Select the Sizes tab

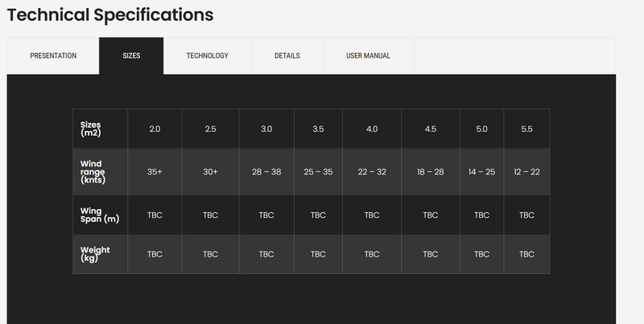131,55
